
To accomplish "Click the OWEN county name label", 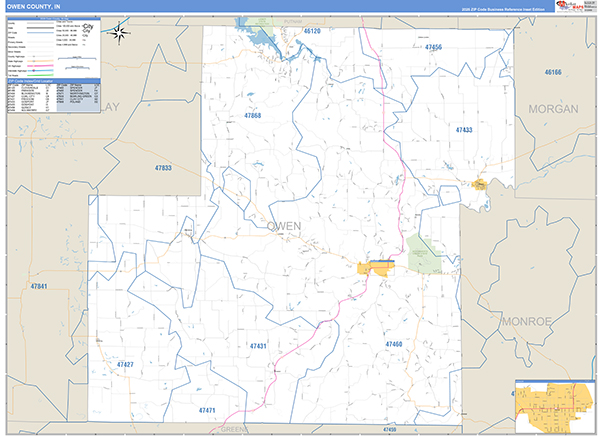I will click(x=284, y=225).
